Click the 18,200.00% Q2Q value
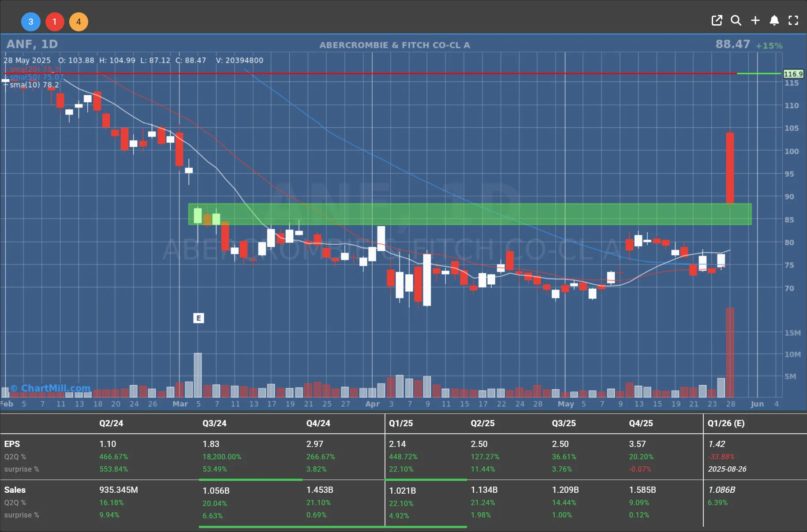 (222, 457)
